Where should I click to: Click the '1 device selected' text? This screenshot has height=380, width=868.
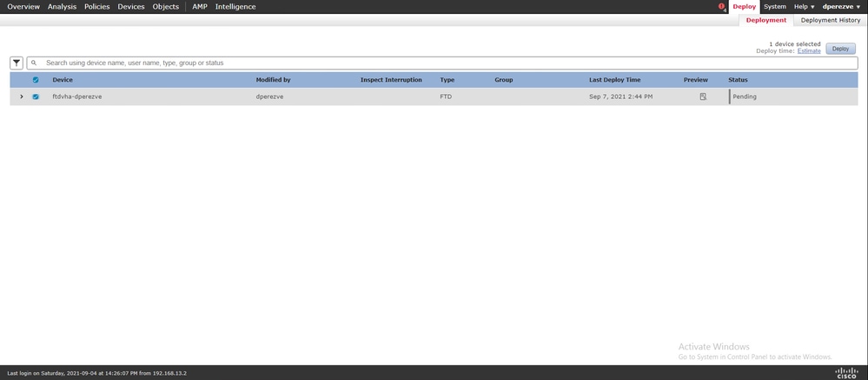[x=795, y=43]
